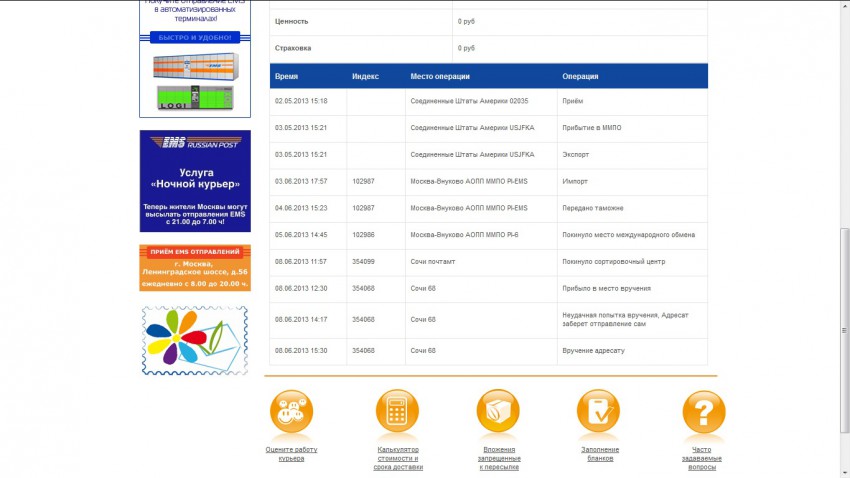This screenshot has width=850, height=478.
Task: Open the orange calculator icon
Action: (x=397, y=412)
